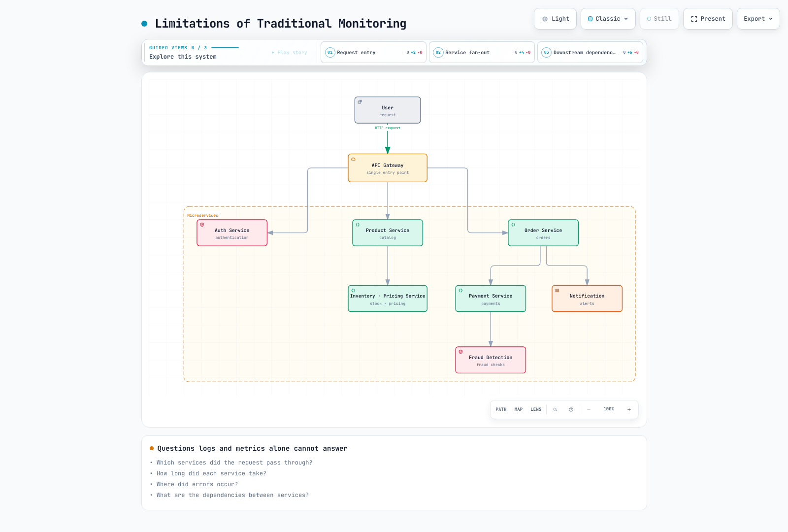Zoom out with the minus button
Screen dimensions: 788x532
(x=589, y=409)
